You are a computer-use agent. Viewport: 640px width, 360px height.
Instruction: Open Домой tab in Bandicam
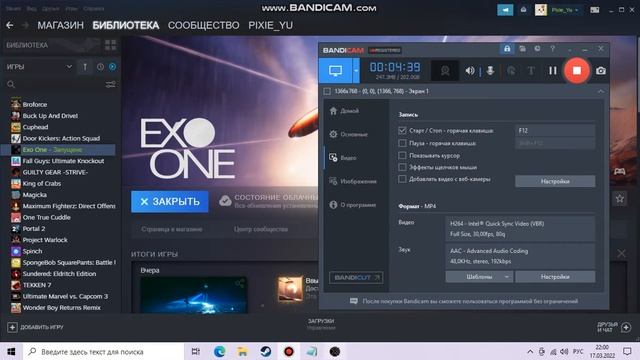tap(344, 111)
